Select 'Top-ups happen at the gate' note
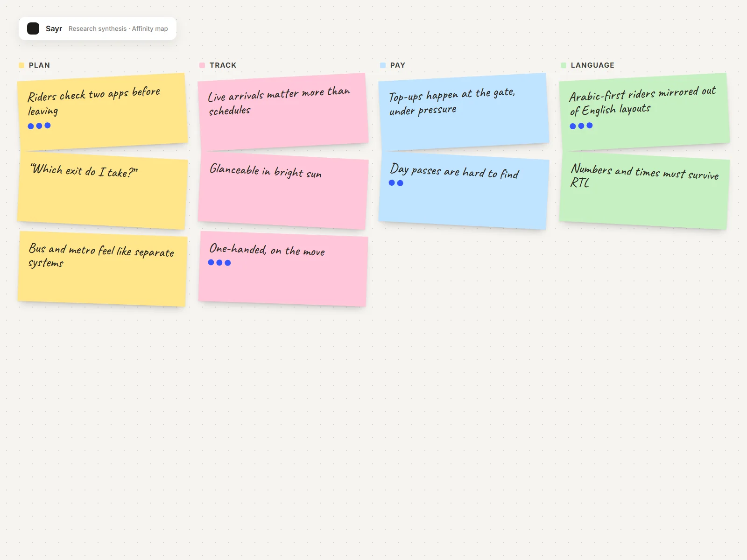The height and width of the screenshot is (560, 747). click(464, 112)
